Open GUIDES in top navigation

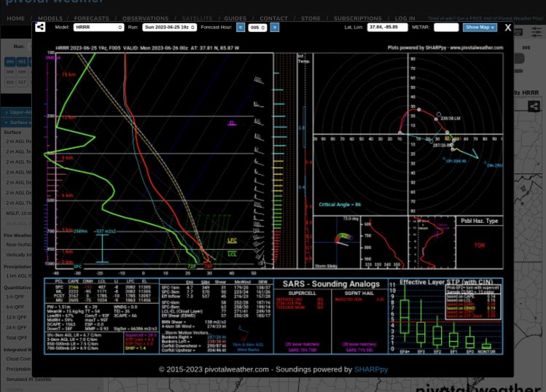[x=235, y=18]
